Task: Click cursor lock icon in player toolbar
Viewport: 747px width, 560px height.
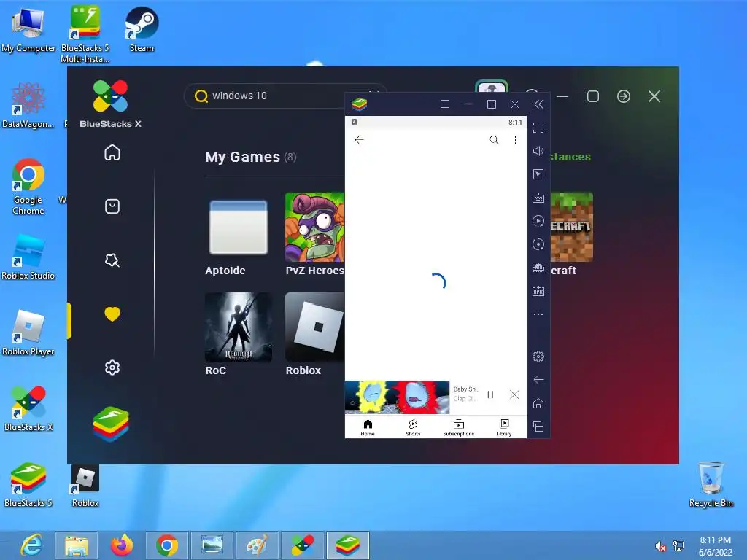Action: click(538, 174)
